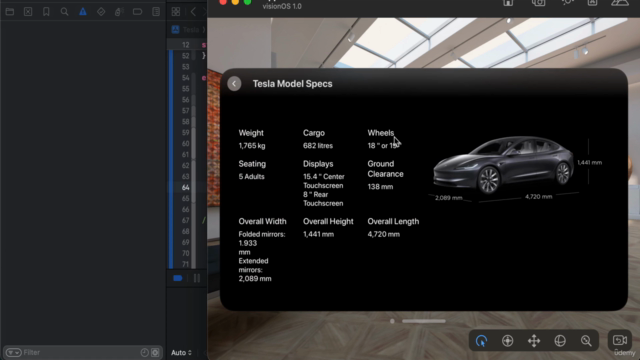640x360 pixels.
Task: Open the Source Control navigator icon
Action: (28, 11)
